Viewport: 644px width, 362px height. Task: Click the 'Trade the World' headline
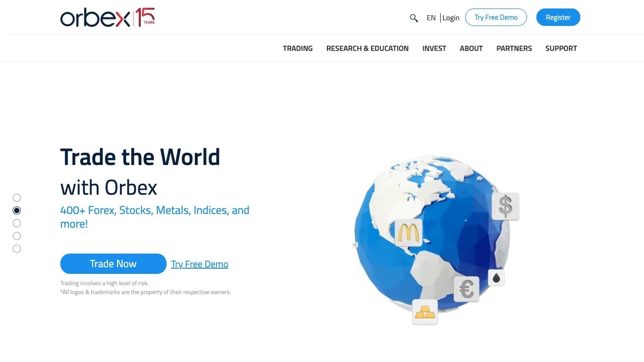click(140, 157)
